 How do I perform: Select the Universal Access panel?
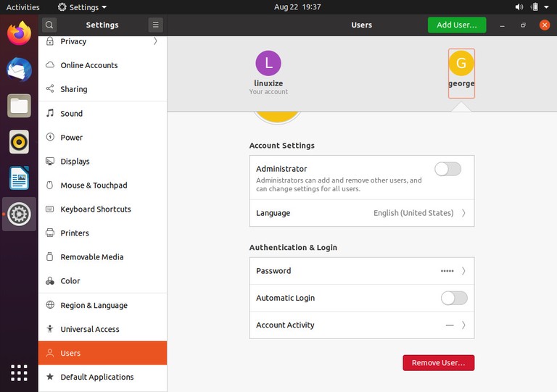click(103, 329)
